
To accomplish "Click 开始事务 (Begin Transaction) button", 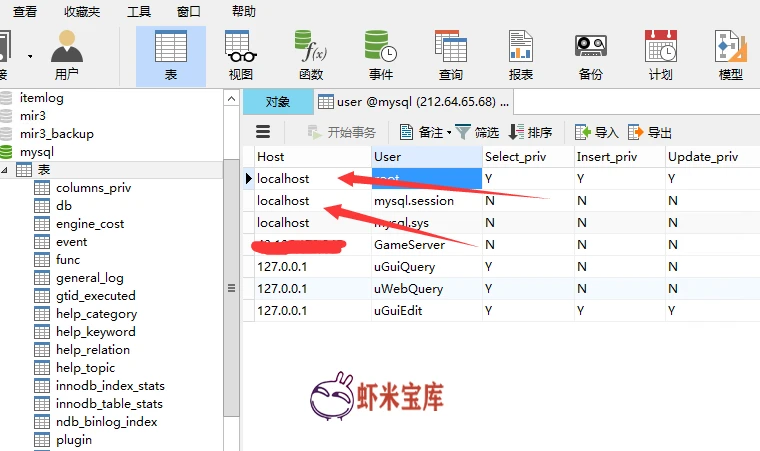I will tap(342, 132).
